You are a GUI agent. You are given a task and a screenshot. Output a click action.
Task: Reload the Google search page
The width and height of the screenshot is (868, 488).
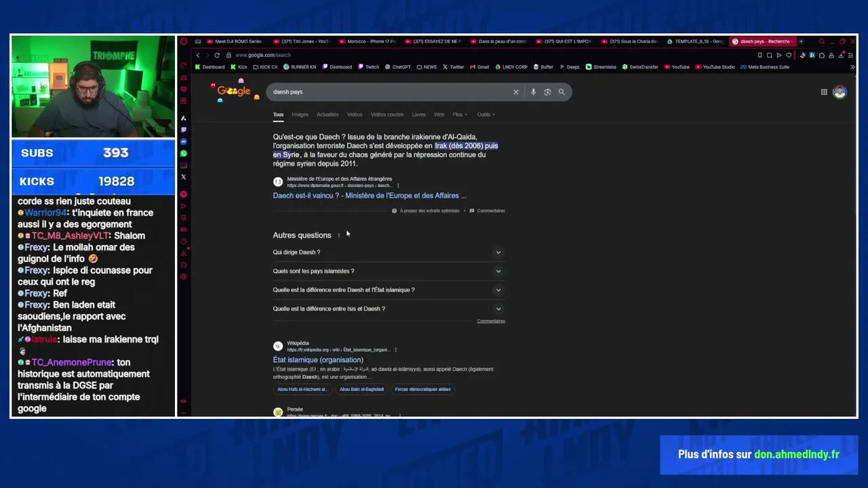[217, 55]
